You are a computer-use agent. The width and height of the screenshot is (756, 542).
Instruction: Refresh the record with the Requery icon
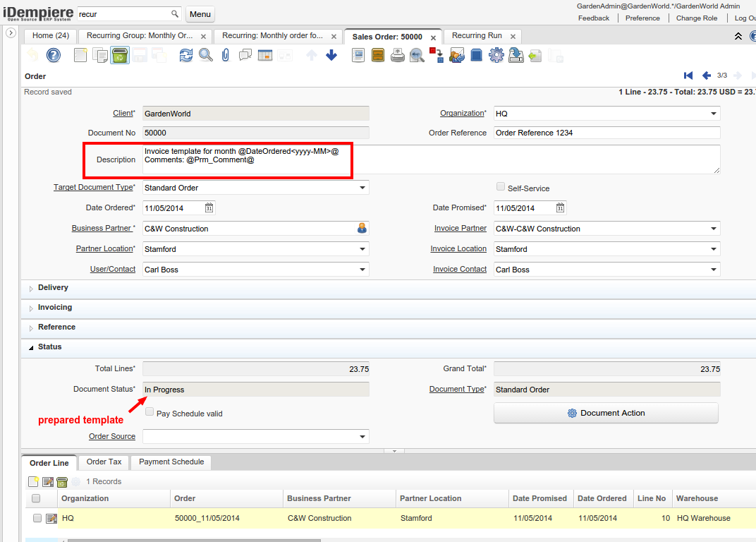[x=185, y=55]
